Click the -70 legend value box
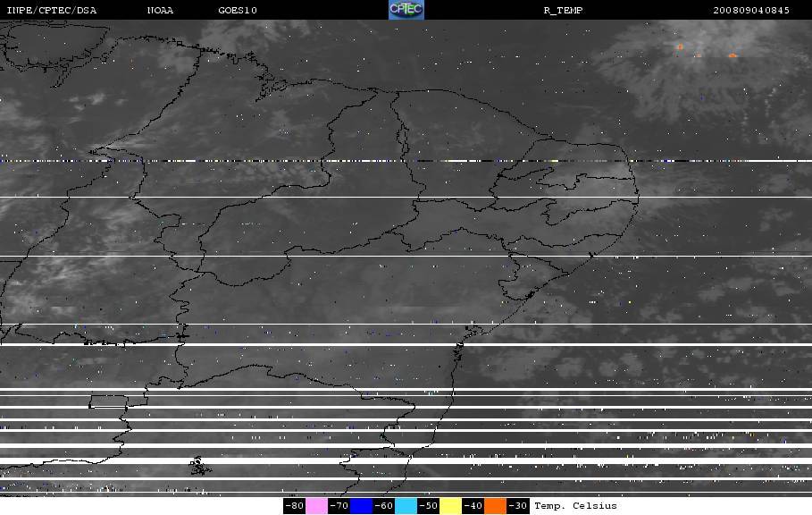This screenshot has width=812, height=515. 339,506
